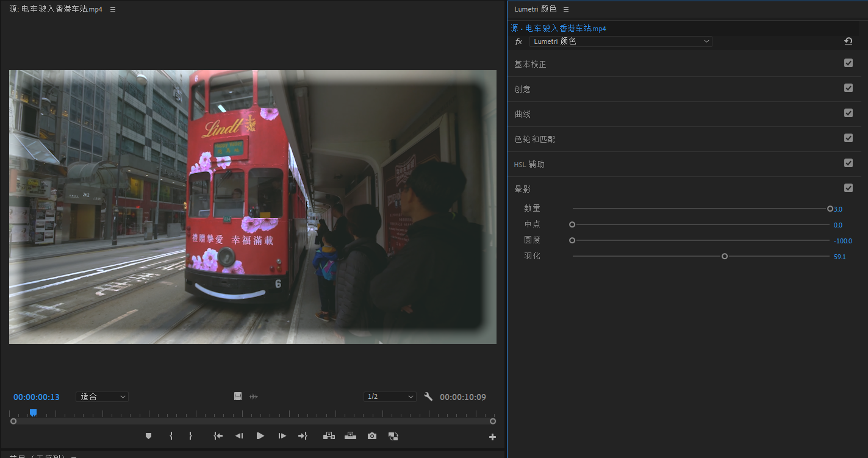Click the Mark In bracket icon

tap(171, 436)
